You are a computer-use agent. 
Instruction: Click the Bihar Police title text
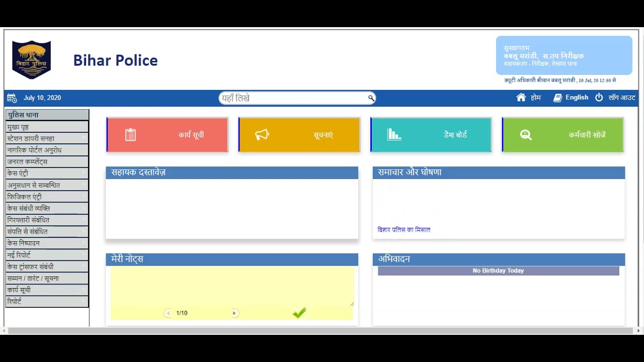[115, 60]
